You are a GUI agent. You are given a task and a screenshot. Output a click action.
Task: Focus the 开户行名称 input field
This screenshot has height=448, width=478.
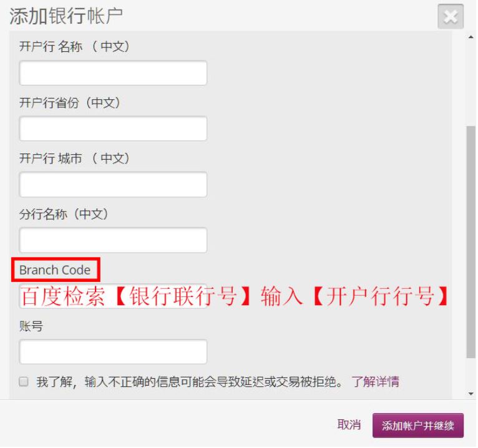tap(113, 73)
